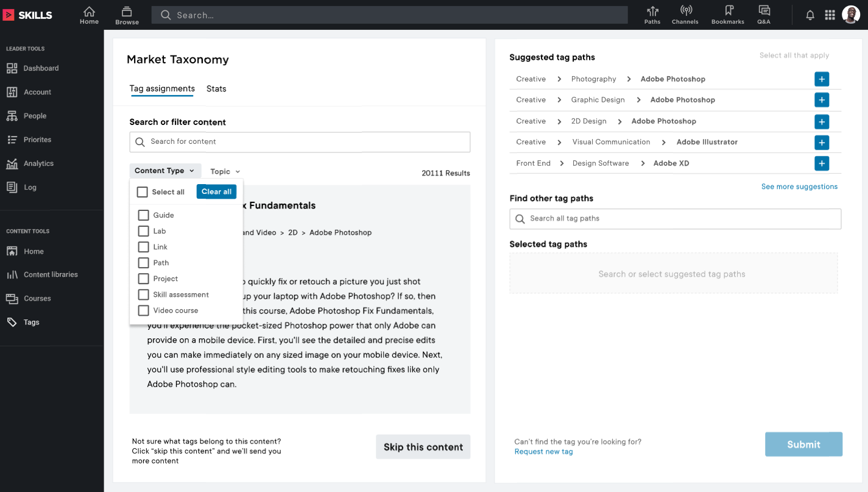
Task: Open See more suggestions link
Action: click(799, 187)
